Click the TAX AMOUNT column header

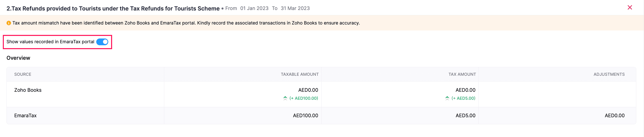click(x=462, y=74)
